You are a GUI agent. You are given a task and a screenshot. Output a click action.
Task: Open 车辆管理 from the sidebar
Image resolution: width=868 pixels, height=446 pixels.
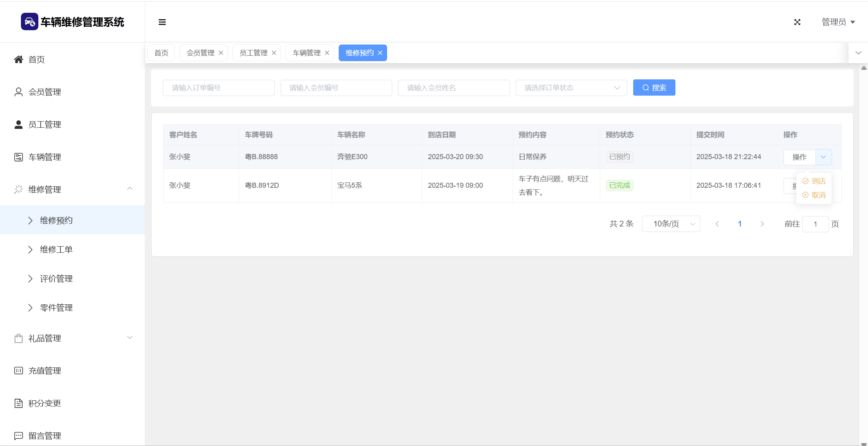pos(45,157)
